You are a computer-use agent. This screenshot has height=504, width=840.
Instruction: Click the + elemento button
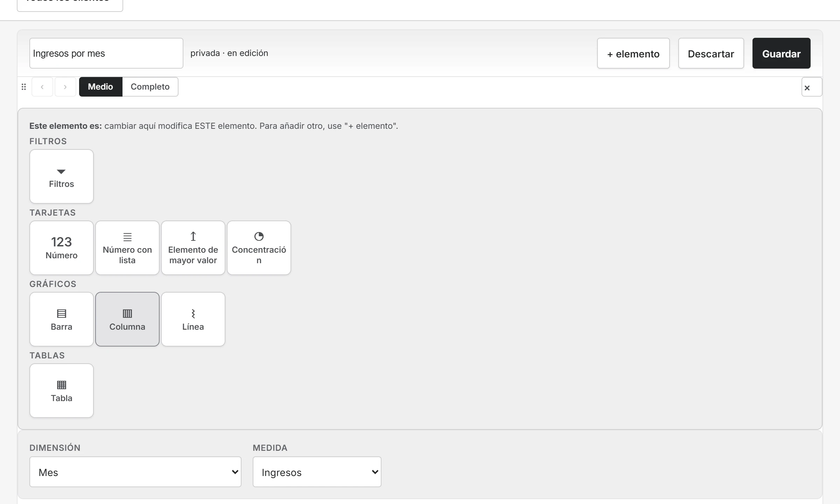click(x=633, y=53)
